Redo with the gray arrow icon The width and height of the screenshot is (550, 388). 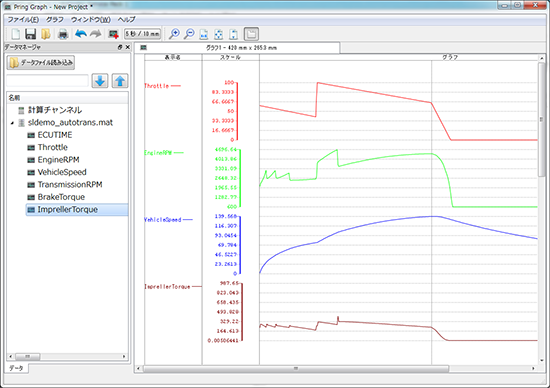pyautogui.click(x=96, y=34)
